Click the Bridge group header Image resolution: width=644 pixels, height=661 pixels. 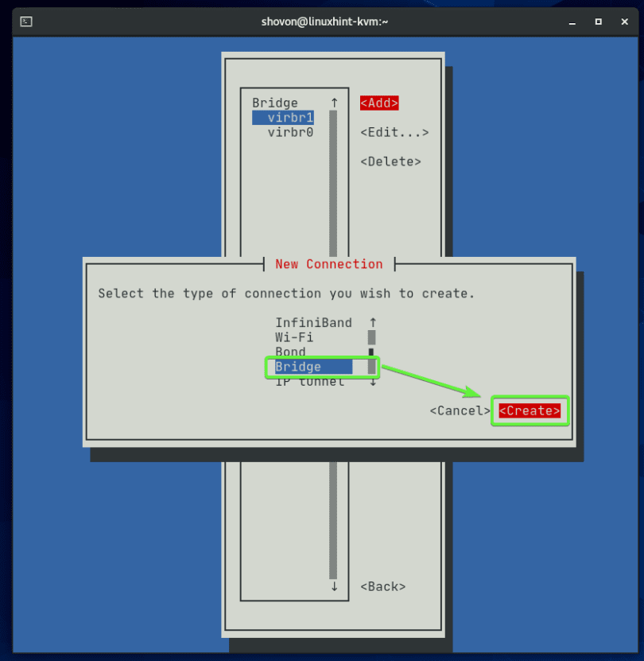[275, 102]
